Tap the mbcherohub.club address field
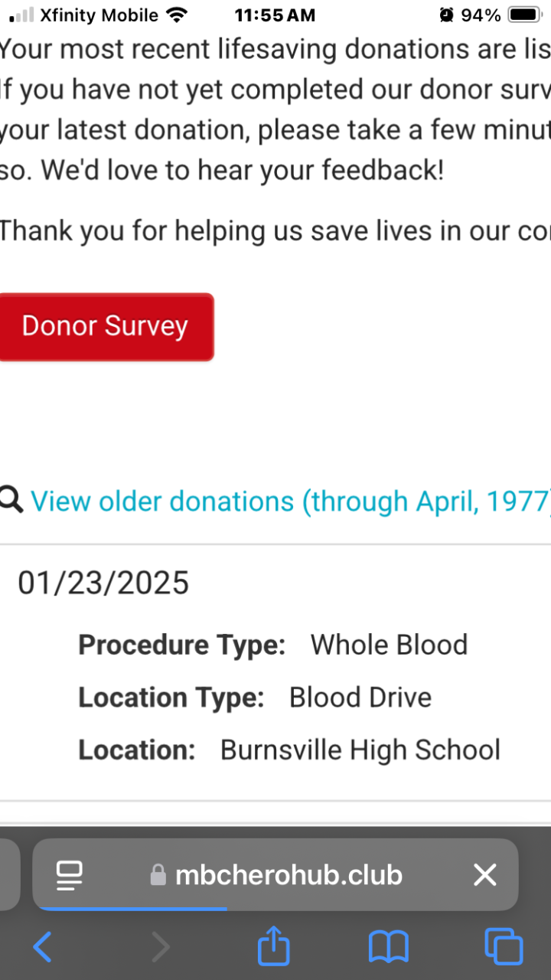The image size is (551, 980). tap(289, 874)
